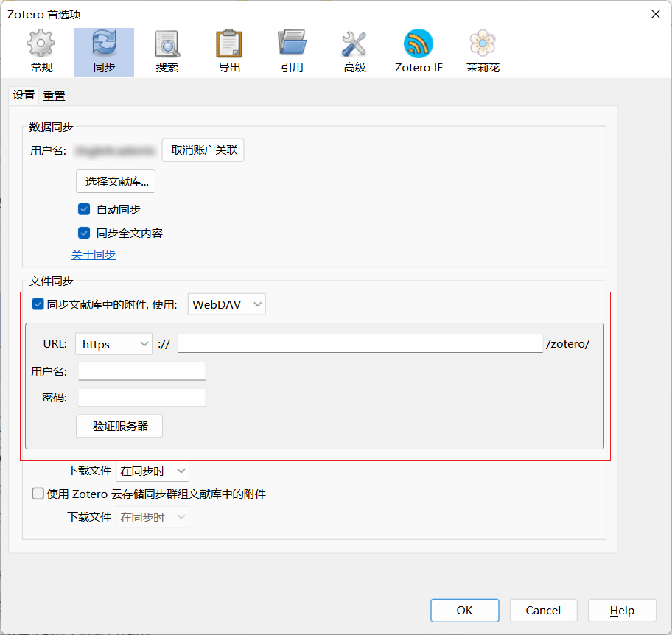
Task: Open the disabled group 下载文件 dropdown
Action: 153,517
